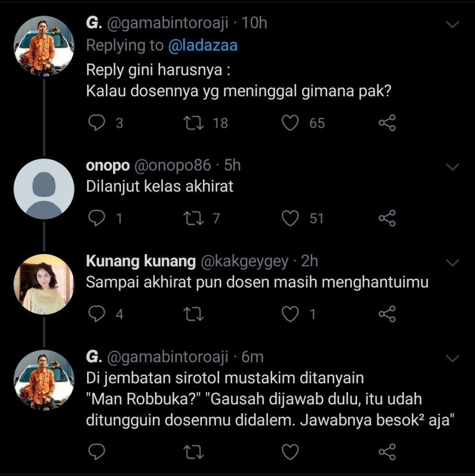Share the 'jembatan sirotol mustakim' tweet

point(387,452)
